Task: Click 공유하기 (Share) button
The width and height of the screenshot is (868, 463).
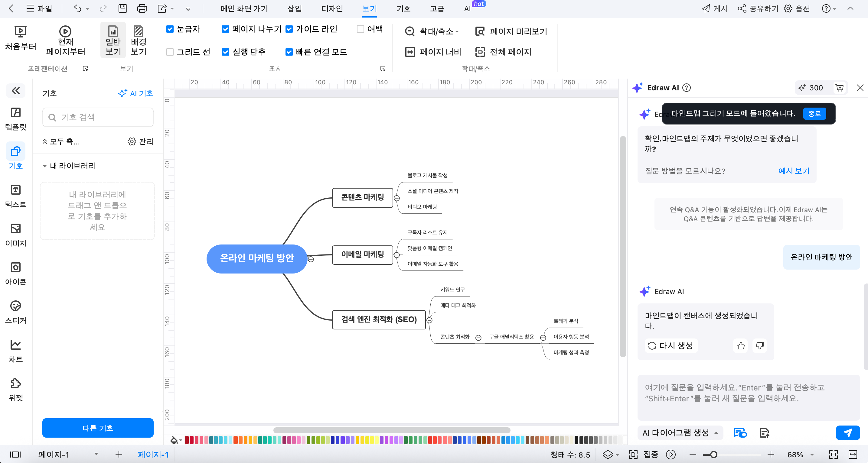Action: tap(758, 8)
